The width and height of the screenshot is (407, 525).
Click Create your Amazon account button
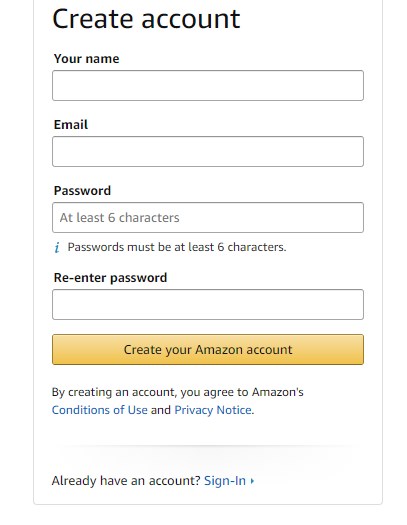pos(208,349)
